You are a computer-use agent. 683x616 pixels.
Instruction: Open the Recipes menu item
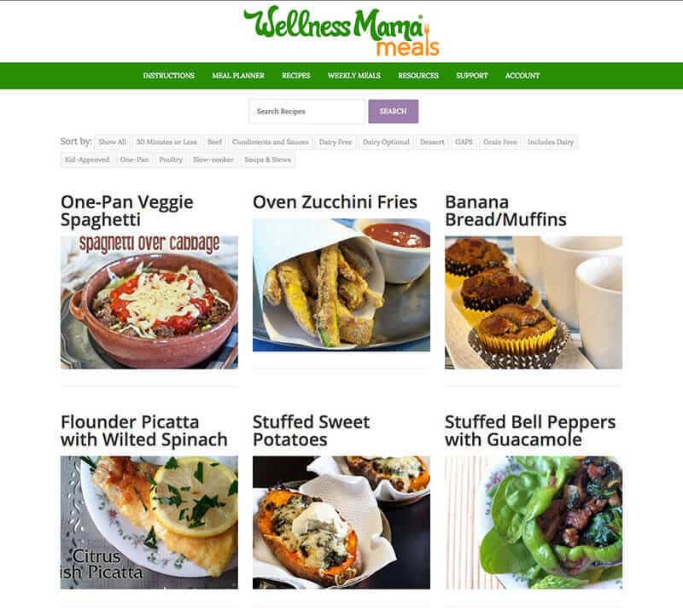pyautogui.click(x=295, y=76)
